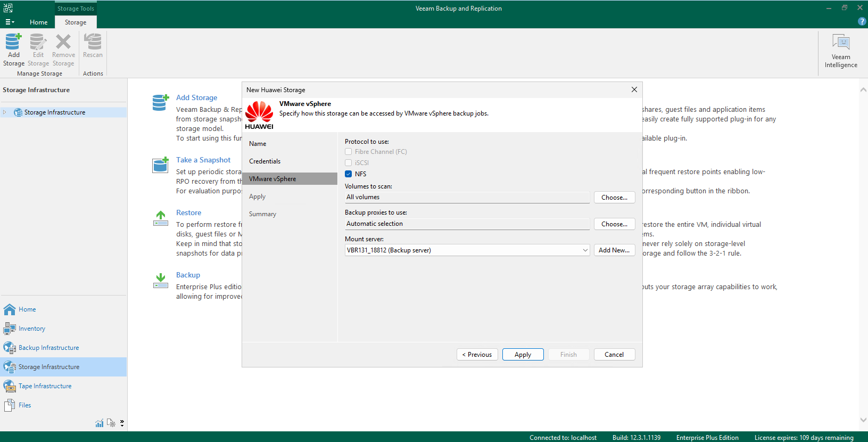Click the 'Protocol to use:' label
The image size is (868, 442).
367,142
